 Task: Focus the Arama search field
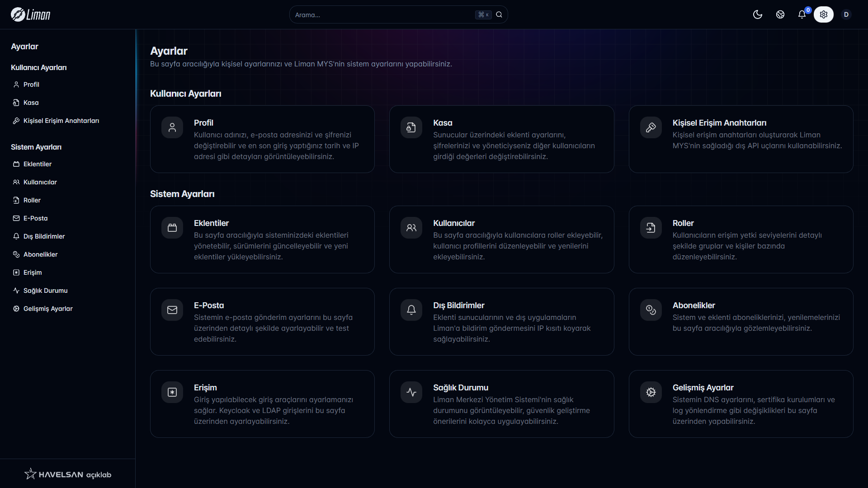point(382,15)
